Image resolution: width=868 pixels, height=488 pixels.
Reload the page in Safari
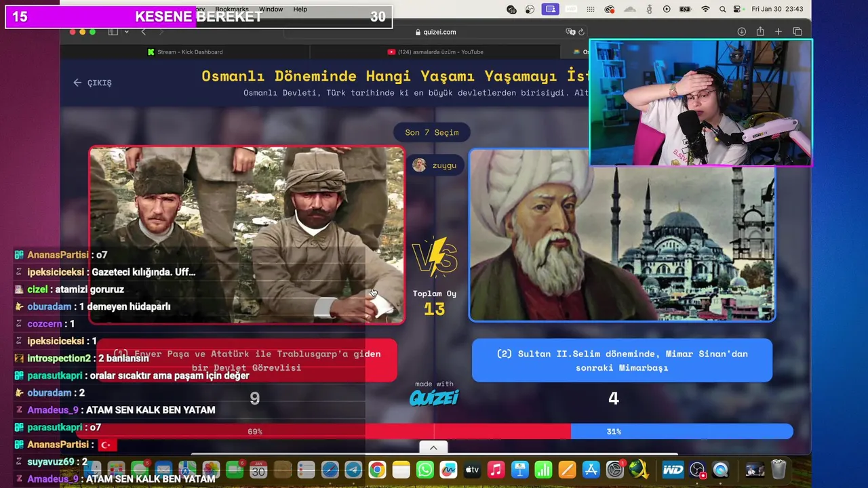click(581, 32)
